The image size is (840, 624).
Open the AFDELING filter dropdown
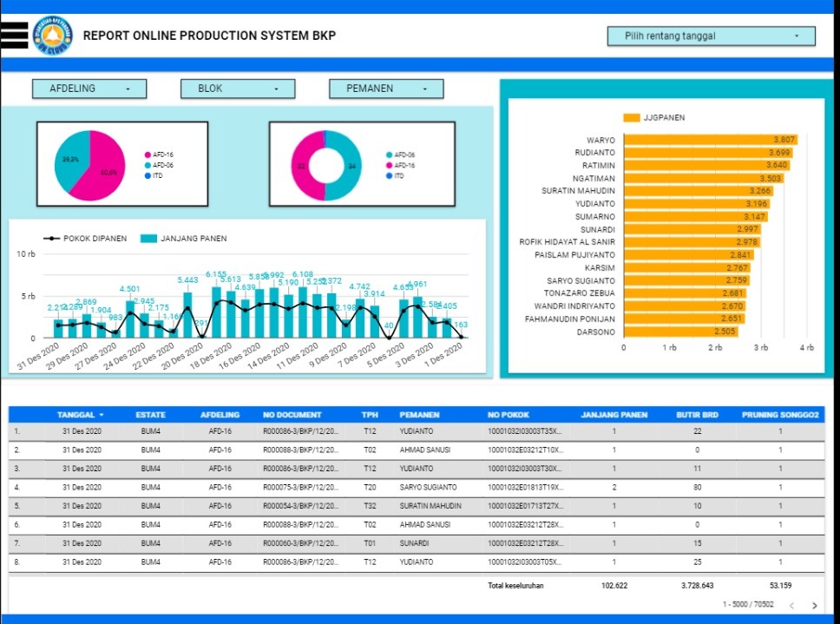click(x=89, y=89)
